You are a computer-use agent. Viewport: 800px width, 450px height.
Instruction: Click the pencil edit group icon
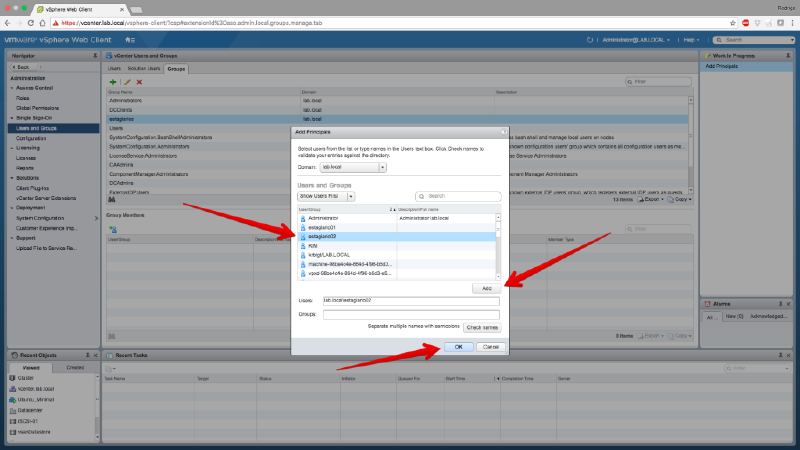pyautogui.click(x=127, y=82)
